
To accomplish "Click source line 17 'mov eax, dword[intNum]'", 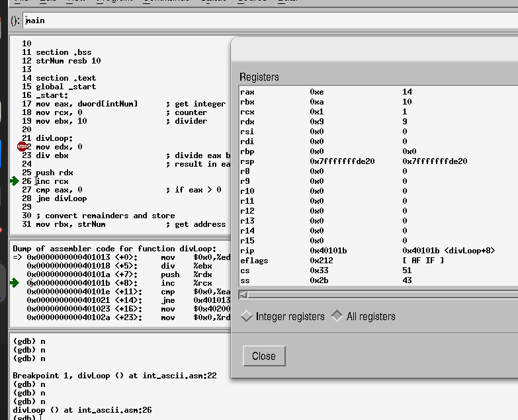I will point(87,104).
